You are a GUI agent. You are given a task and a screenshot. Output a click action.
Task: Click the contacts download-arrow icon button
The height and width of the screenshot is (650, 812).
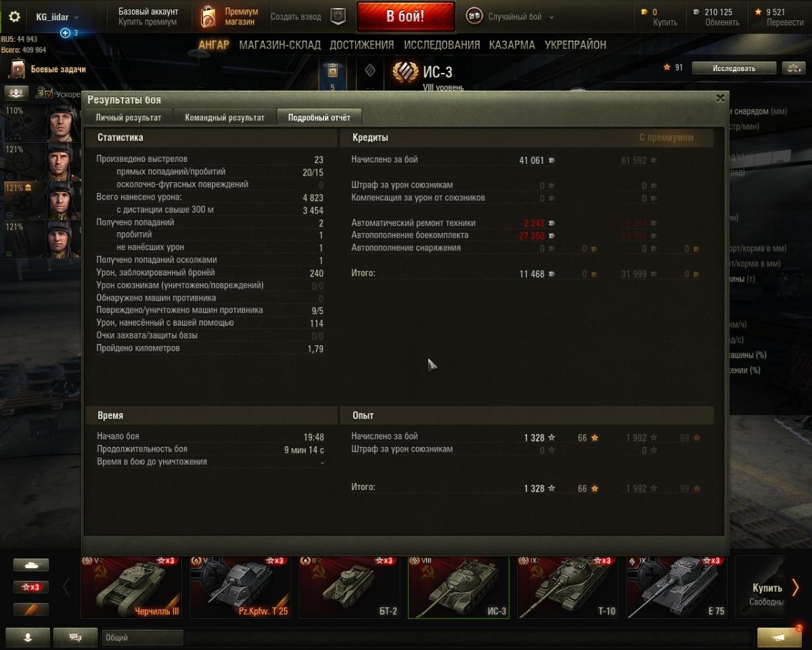pos(28,637)
